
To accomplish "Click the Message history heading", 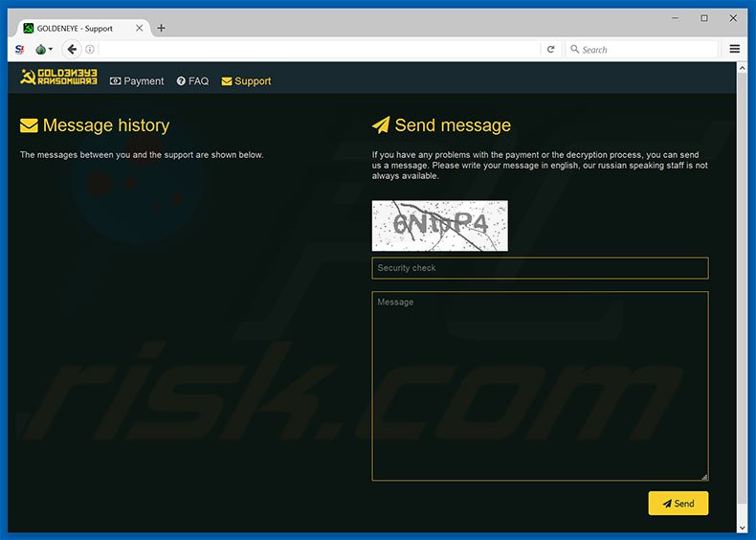I will (106, 125).
